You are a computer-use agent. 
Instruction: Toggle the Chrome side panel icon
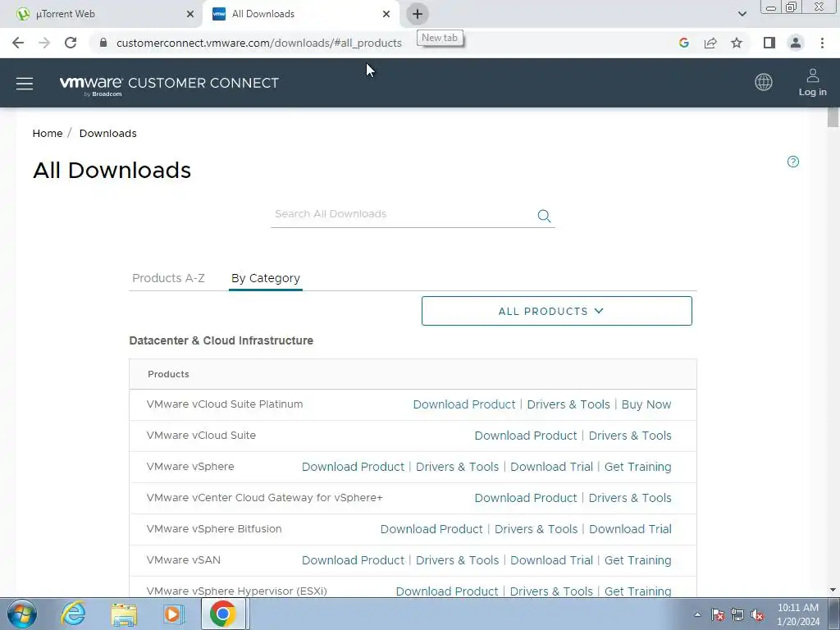[x=769, y=43]
